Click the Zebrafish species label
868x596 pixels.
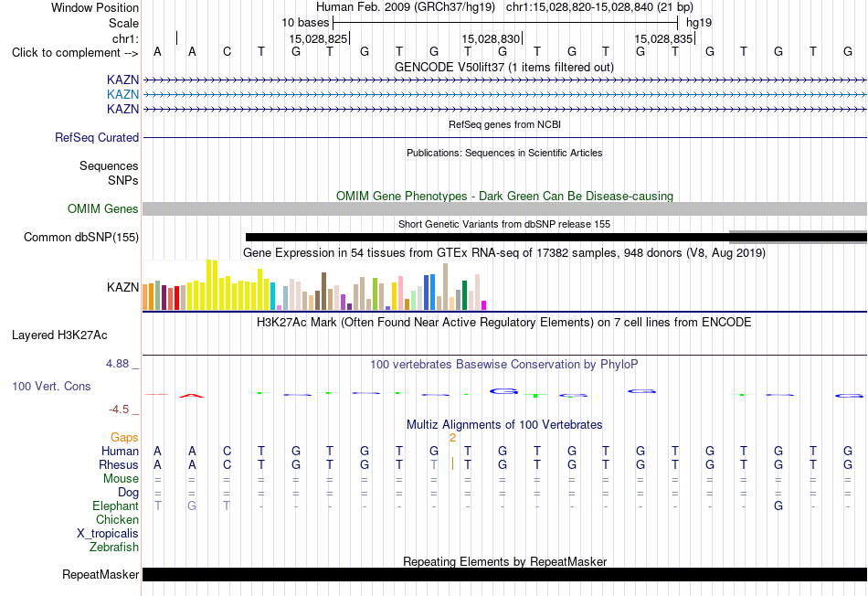click(x=114, y=547)
